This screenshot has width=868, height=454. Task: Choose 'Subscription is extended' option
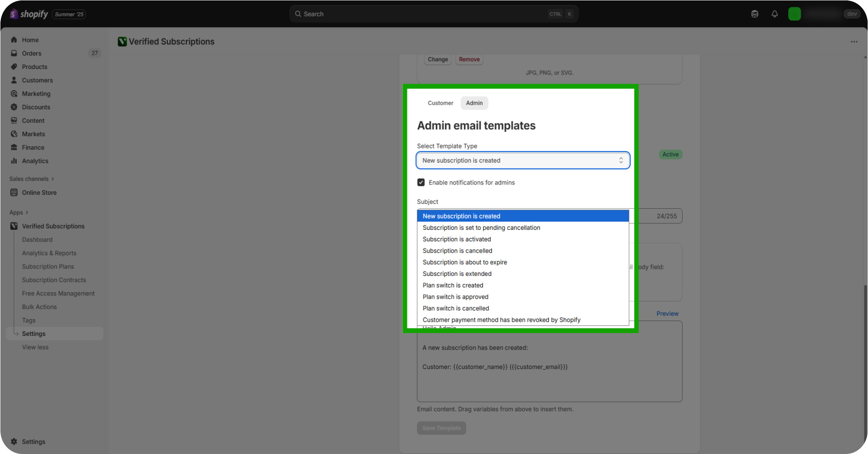click(523, 274)
